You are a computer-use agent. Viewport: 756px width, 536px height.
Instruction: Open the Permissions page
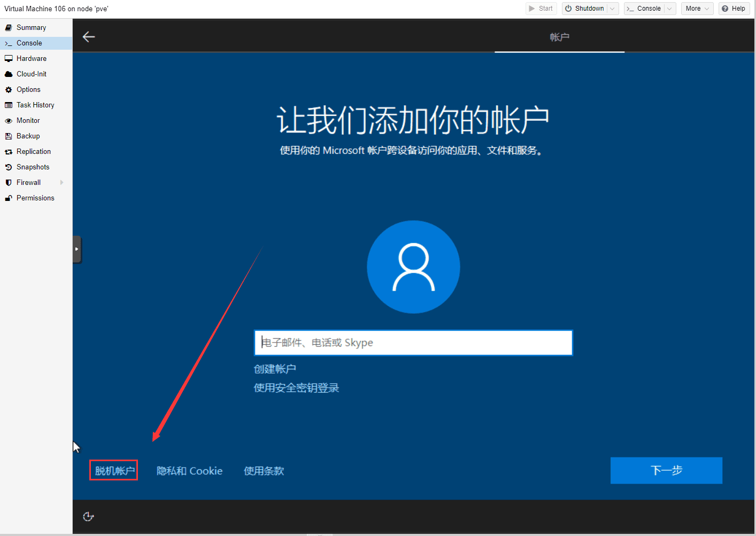(x=35, y=198)
